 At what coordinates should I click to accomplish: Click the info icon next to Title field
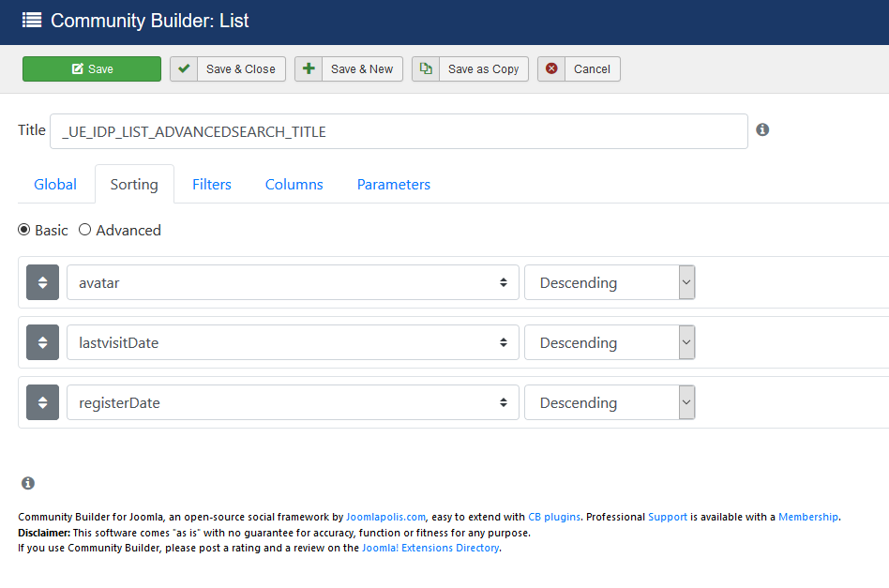[x=762, y=129]
